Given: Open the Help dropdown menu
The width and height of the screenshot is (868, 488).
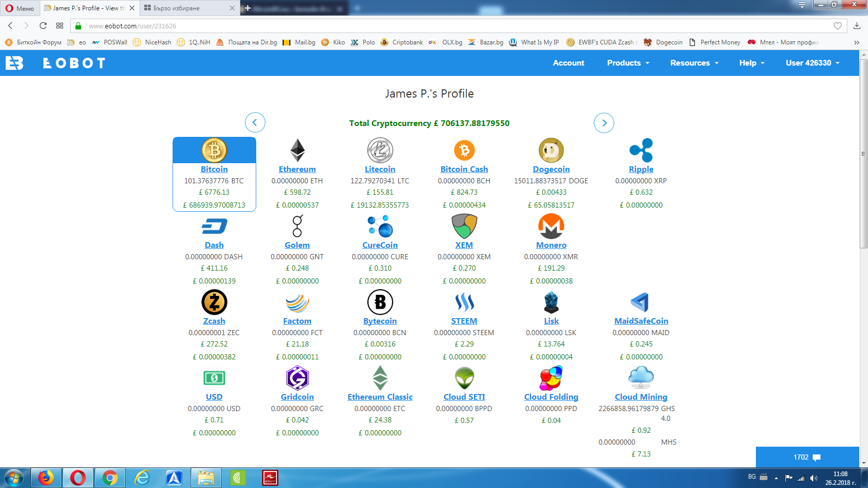Looking at the screenshot, I should pos(752,63).
